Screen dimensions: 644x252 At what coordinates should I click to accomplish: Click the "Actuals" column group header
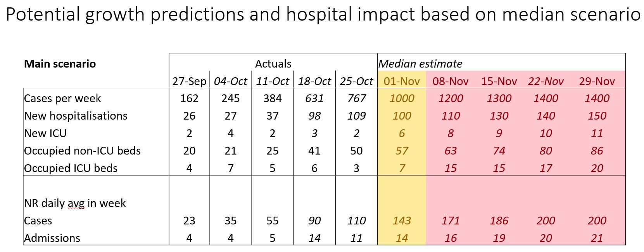(273, 64)
